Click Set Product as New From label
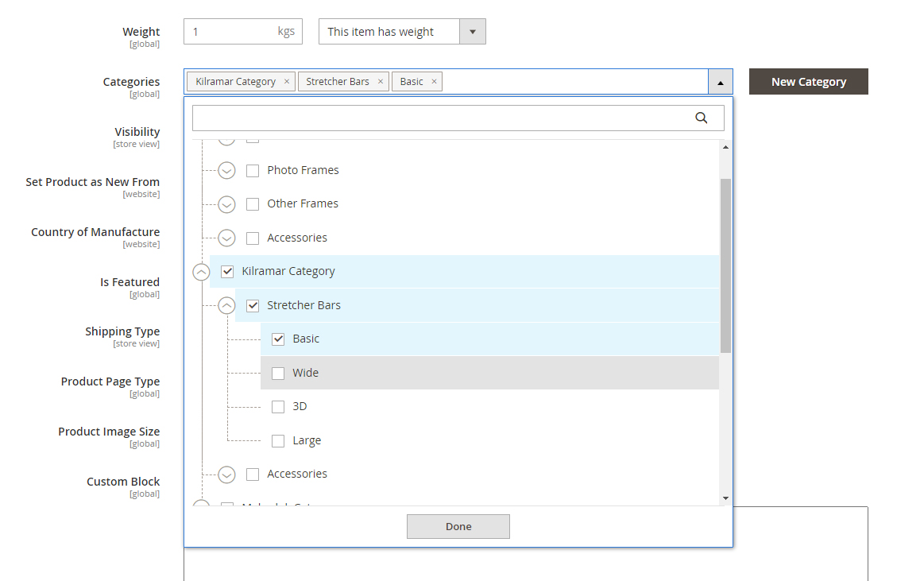This screenshot has width=924, height=581. 92,182
